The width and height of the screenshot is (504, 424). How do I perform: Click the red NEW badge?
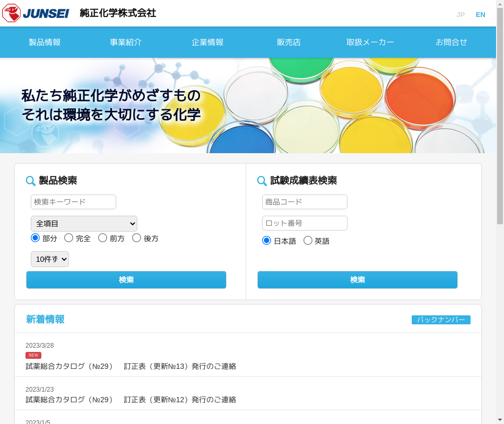click(x=33, y=355)
